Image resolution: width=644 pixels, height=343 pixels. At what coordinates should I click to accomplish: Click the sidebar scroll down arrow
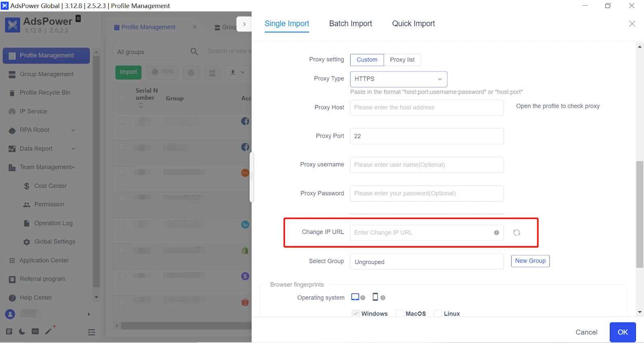point(96,298)
